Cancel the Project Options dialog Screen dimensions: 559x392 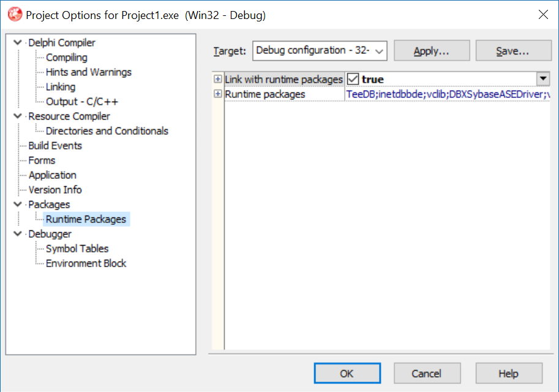427,374
